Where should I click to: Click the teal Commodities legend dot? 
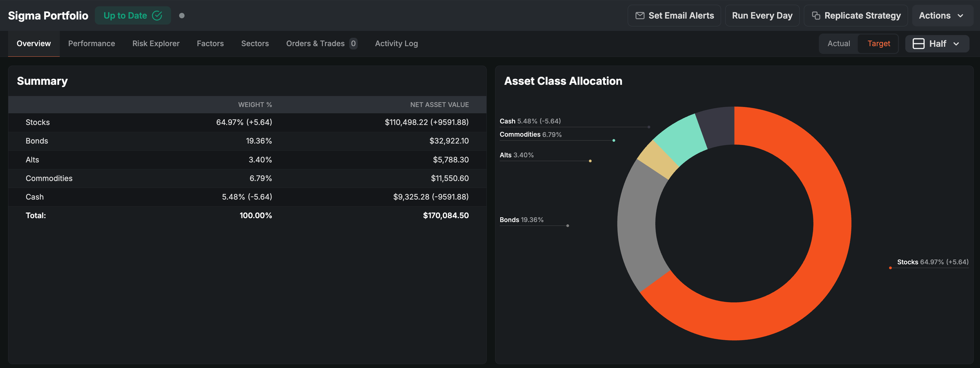pos(614,140)
